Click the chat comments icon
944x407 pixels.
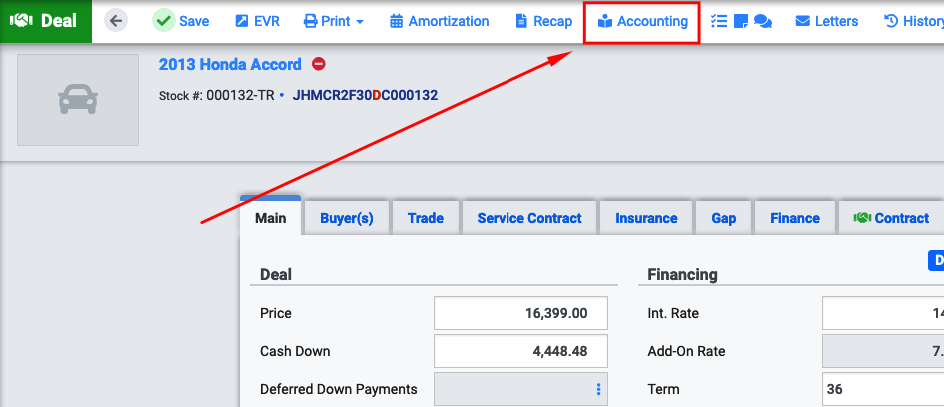pyautogui.click(x=763, y=22)
